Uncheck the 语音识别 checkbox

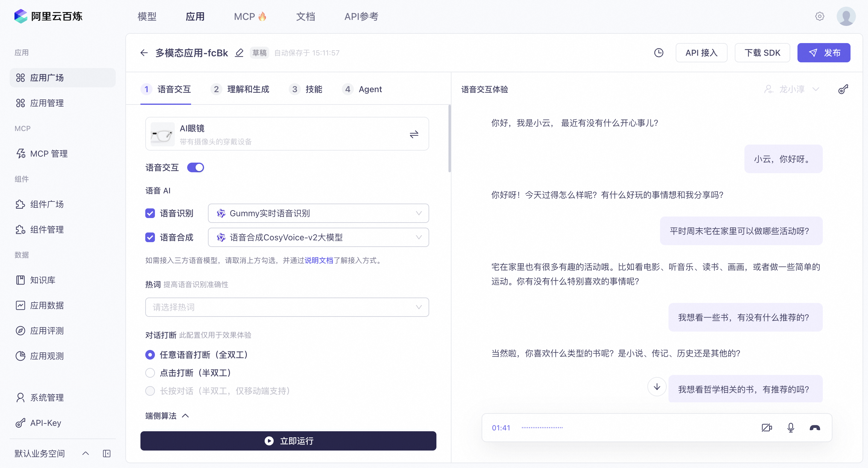(x=150, y=213)
